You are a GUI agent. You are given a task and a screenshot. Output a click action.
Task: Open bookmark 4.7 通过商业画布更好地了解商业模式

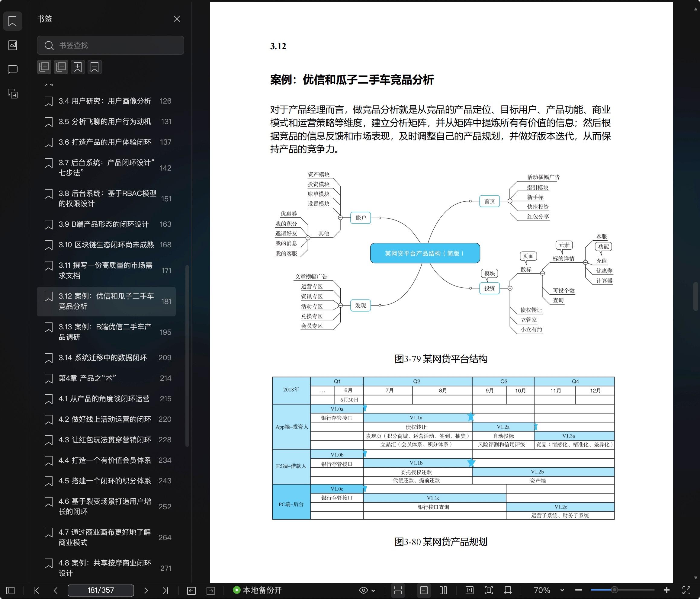pos(106,537)
